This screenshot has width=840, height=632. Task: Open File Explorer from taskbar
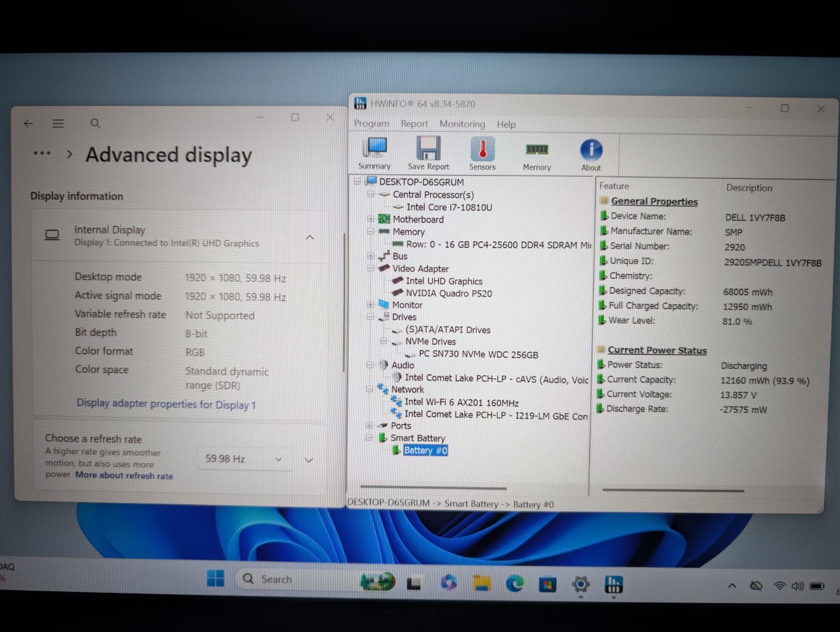481,583
